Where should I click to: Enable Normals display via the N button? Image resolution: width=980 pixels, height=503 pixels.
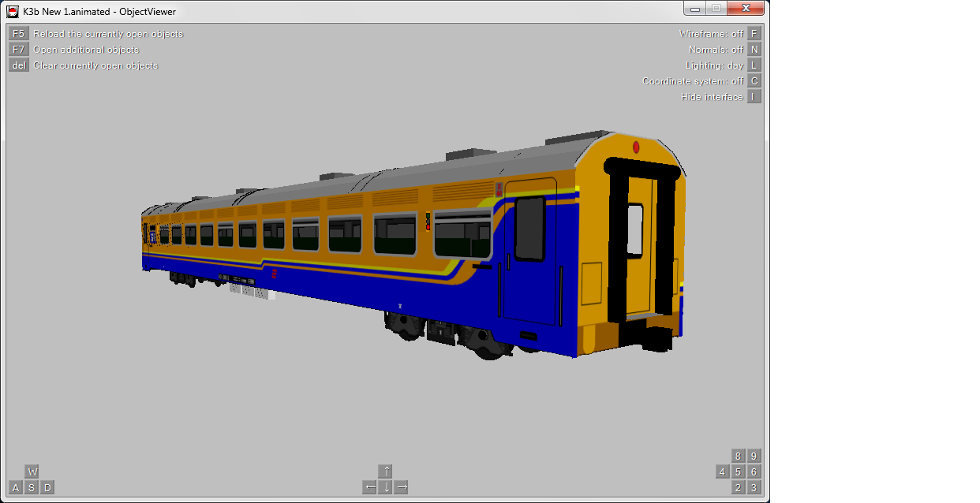click(x=753, y=50)
